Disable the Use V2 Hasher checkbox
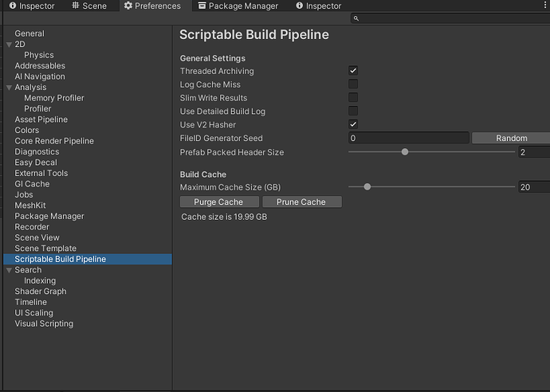Viewport: 550px width, 392px height. pos(353,124)
